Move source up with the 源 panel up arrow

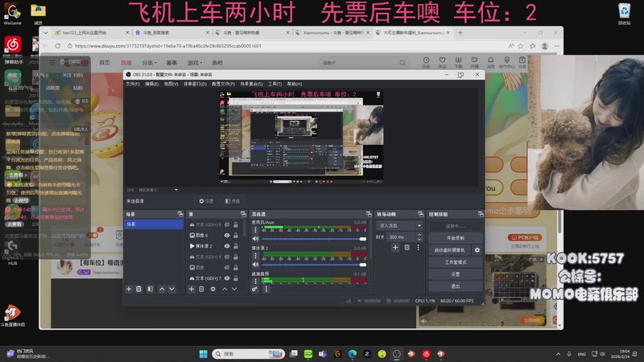coord(225,289)
